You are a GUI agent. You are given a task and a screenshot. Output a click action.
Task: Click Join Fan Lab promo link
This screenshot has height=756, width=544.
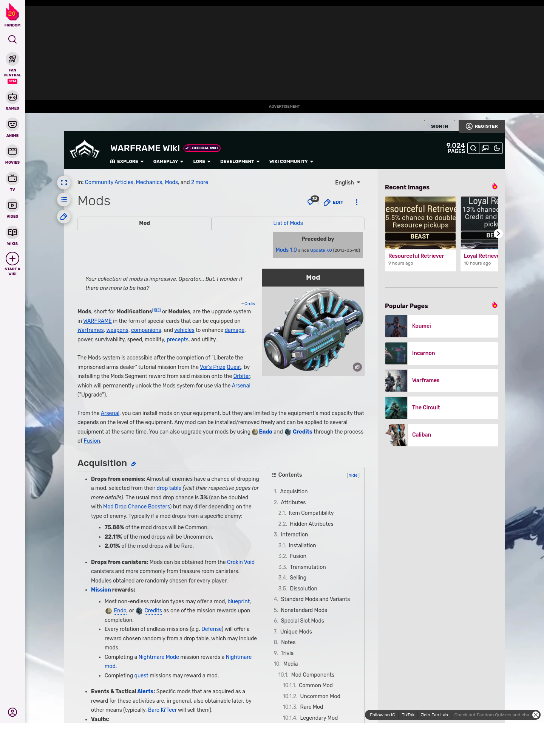coord(434,715)
